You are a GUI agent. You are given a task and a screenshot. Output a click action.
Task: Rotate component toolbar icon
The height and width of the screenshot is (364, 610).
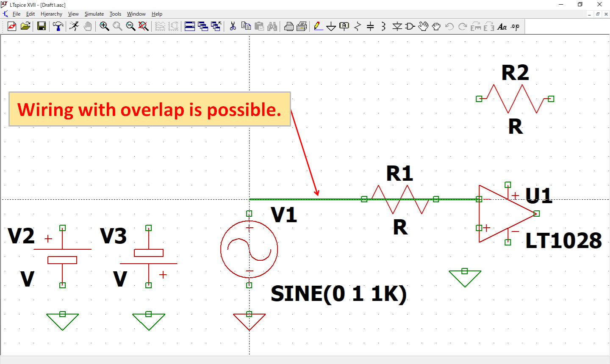[x=476, y=26]
